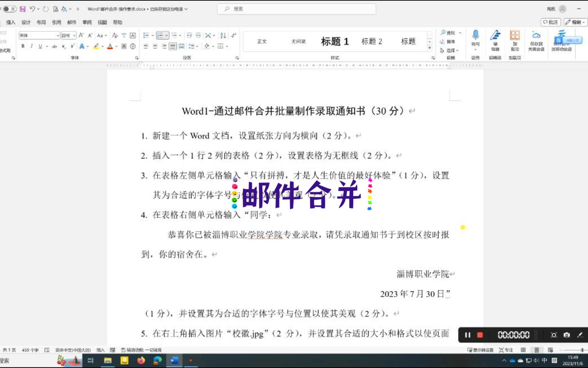The image size is (588, 368).
Task: Switch to the 邮件 ribbon tab
Action: pyautogui.click(x=71, y=22)
